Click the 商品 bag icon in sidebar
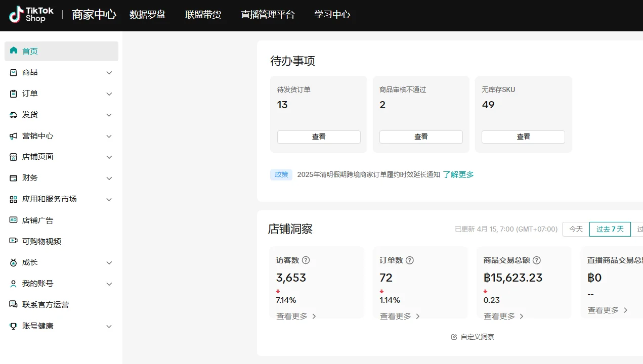 point(14,72)
